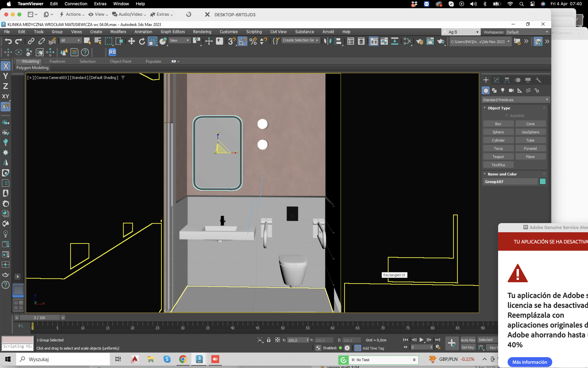Viewport: 588px width, 368px height.
Task: Click the viewport filter funnel icon
Action: [x=123, y=77]
